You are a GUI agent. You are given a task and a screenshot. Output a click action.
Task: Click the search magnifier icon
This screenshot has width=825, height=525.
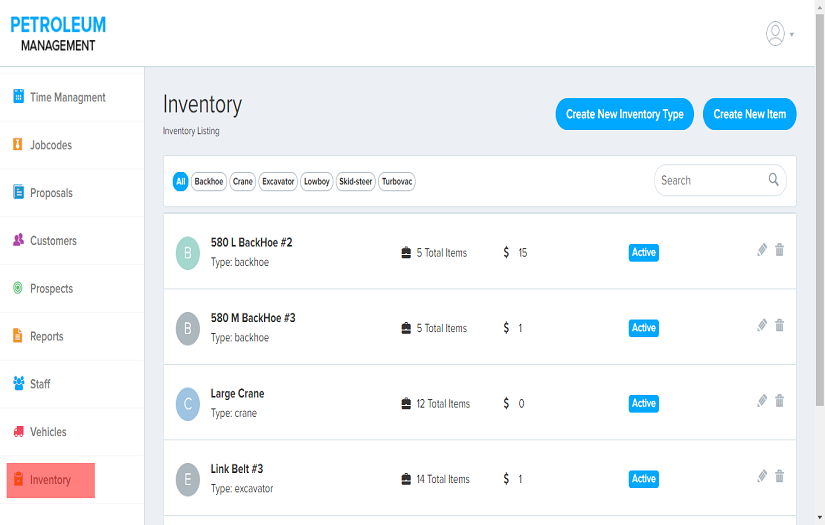(773, 179)
